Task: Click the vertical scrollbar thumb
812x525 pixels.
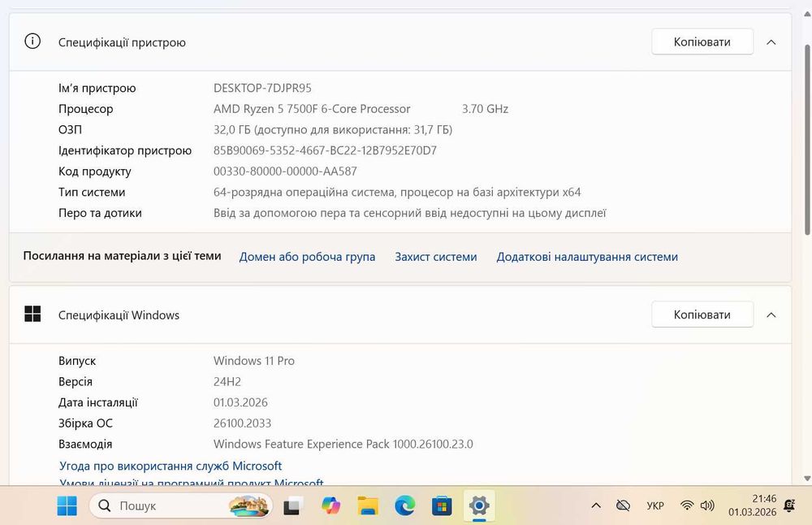Action: (807, 140)
